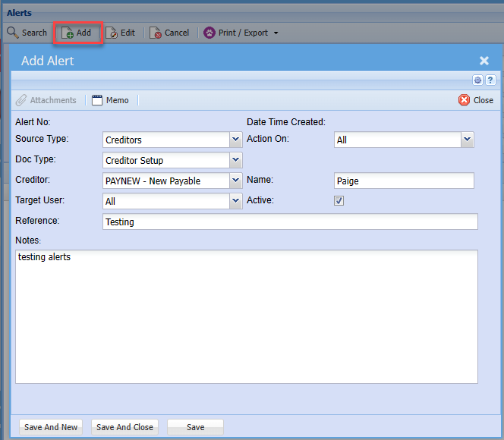Viewport: 504px width, 440px height.
Task: Click the settings gear icon in dialog
Action: pyautogui.click(x=478, y=80)
